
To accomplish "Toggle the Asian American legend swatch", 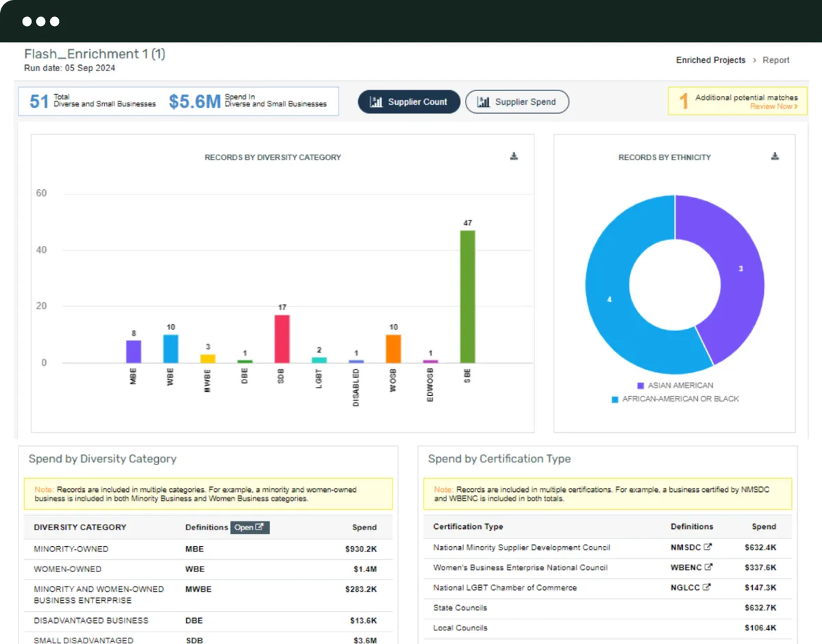I will coord(640,386).
